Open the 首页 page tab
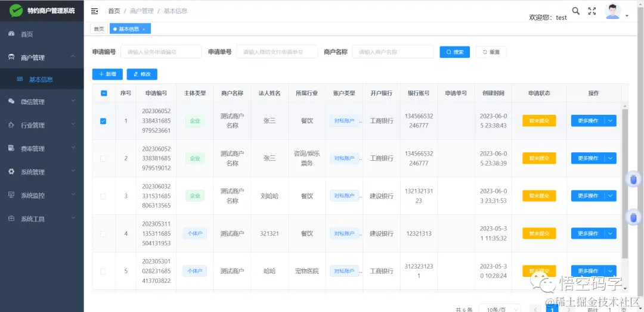The image size is (644, 312). tap(98, 29)
